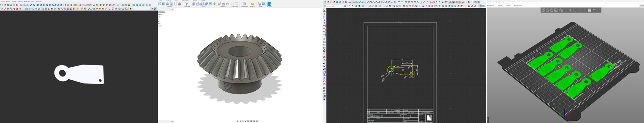
Task: Click the red X icon in the 2D CAD side toolbar
Action: point(324,11)
